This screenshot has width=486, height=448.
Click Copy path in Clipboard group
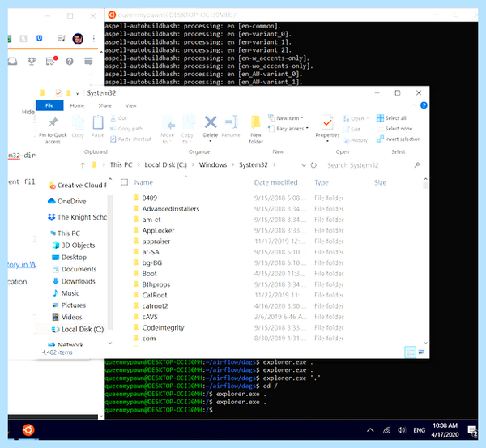click(x=126, y=128)
